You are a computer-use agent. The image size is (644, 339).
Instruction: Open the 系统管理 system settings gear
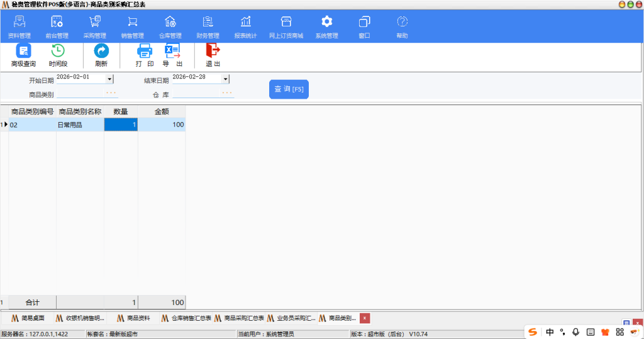point(326,27)
